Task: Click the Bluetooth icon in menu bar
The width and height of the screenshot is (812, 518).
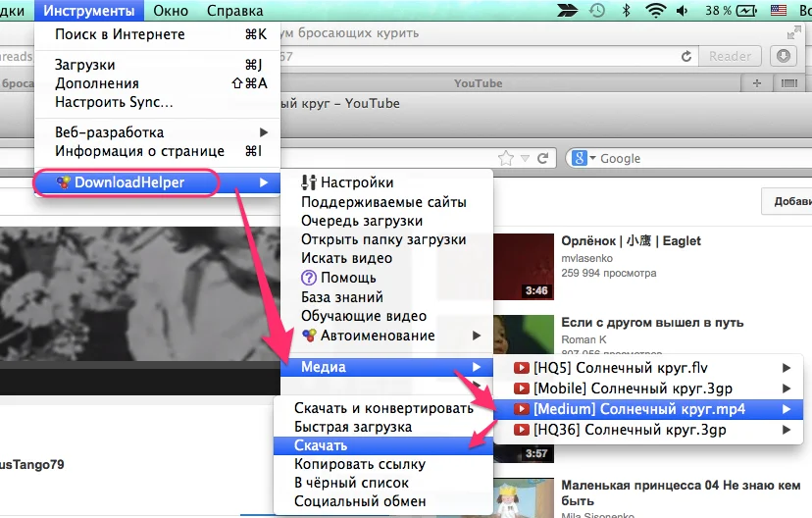Action: pos(626,10)
